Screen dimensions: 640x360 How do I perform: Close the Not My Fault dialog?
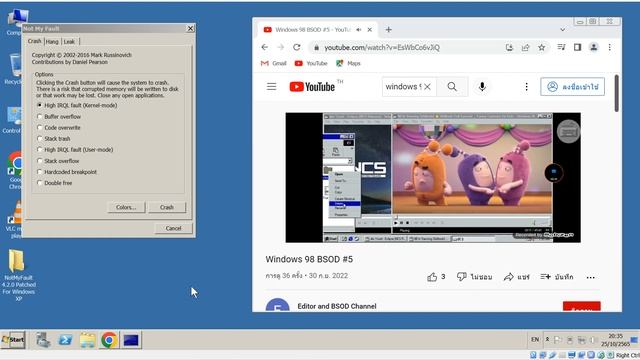click(190, 29)
